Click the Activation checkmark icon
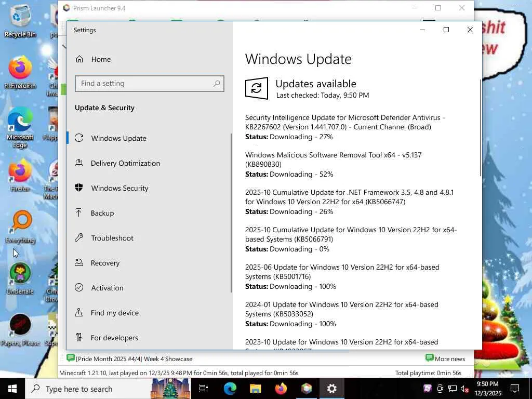 pyautogui.click(x=79, y=287)
